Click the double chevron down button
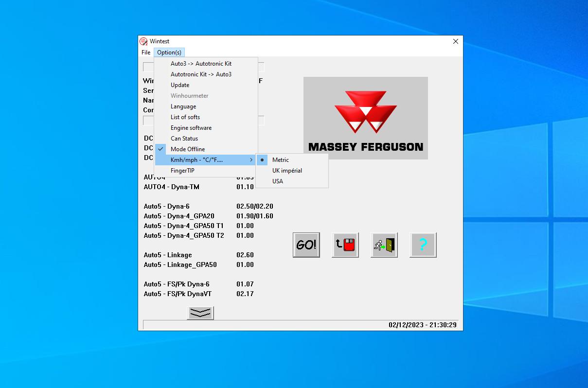588x388 pixels. [x=200, y=313]
